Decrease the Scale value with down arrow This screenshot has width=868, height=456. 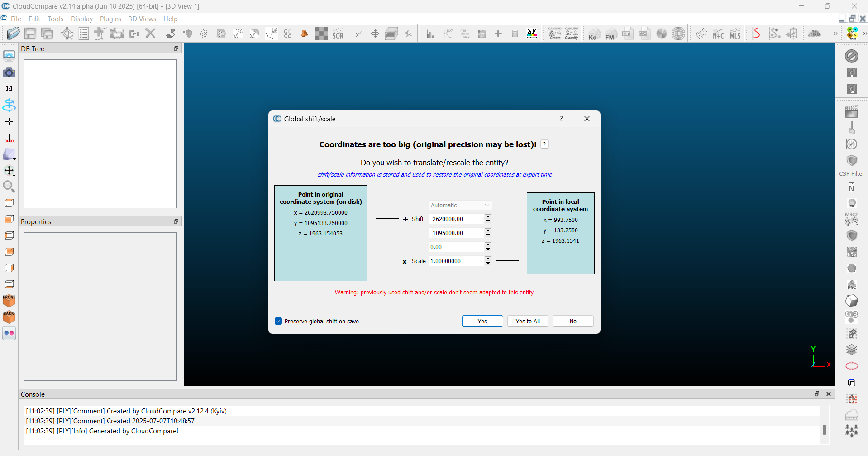488,264
